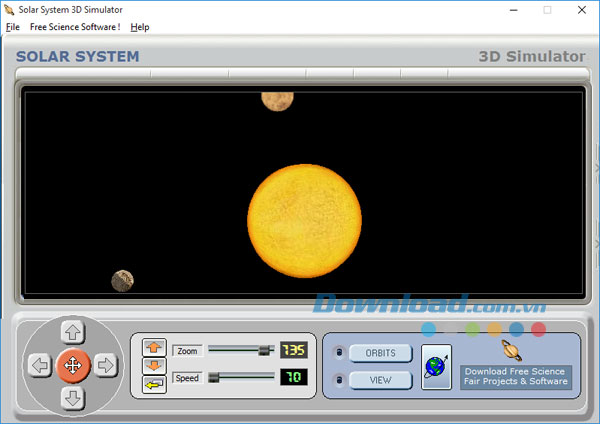Click the down arrow navigation button
Viewport: 600px width, 424px height.
pos(73,398)
